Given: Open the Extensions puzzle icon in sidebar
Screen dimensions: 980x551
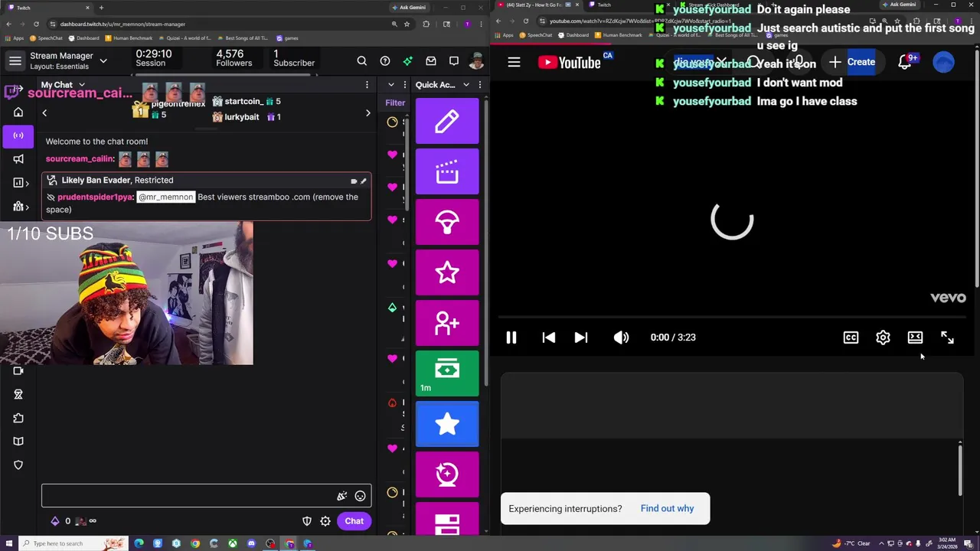Looking at the screenshot, I should [18, 418].
